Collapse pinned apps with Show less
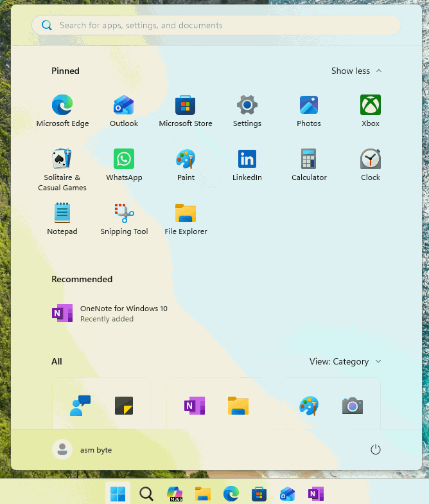Viewport: 429px width, 504px height. [356, 71]
